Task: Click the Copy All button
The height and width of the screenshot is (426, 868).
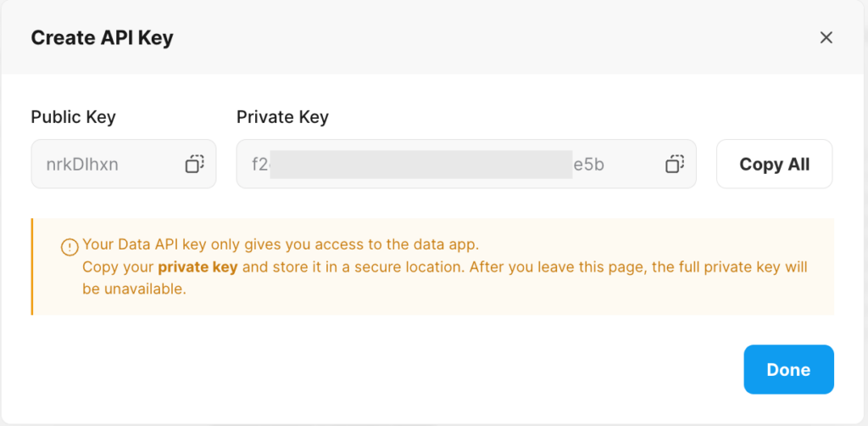Action: click(x=775, y=164)
